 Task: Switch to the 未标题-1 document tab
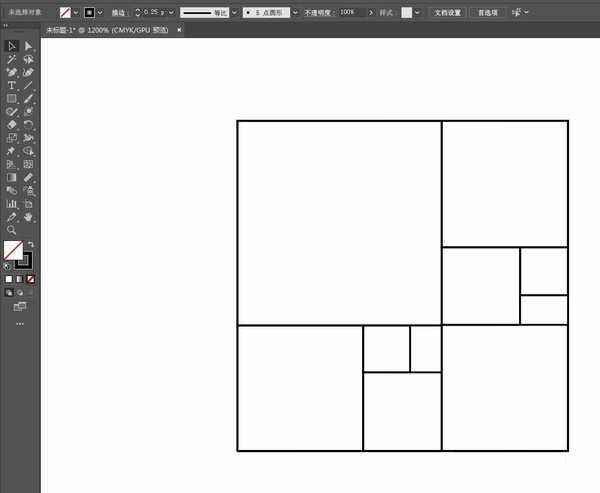tap(110, 31)
